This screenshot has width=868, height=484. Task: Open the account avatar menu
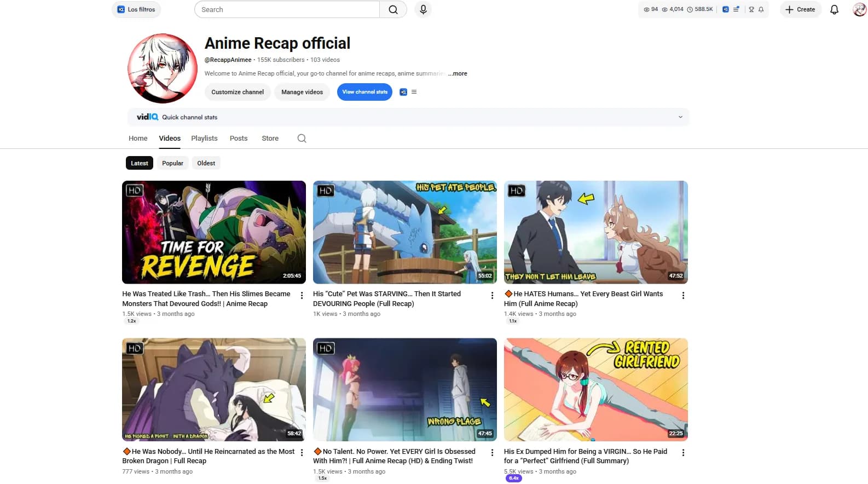point(859,9)
